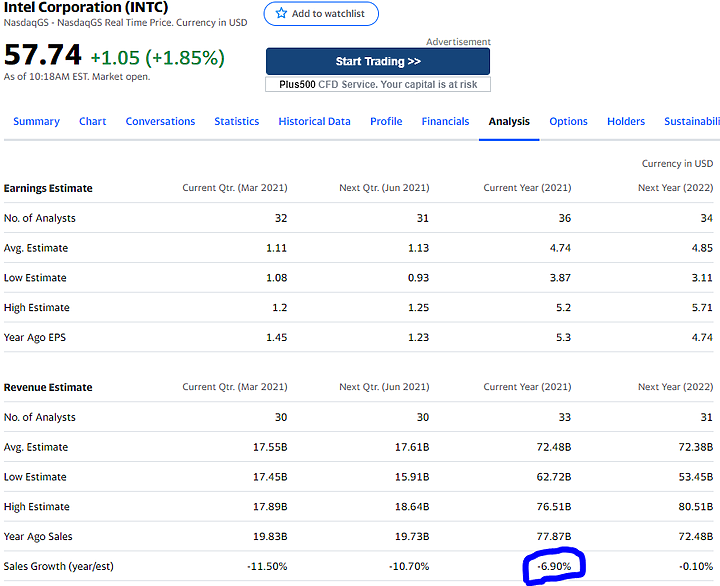
Task: Click the Earnings Estimate section header
Action: (48, 188)
